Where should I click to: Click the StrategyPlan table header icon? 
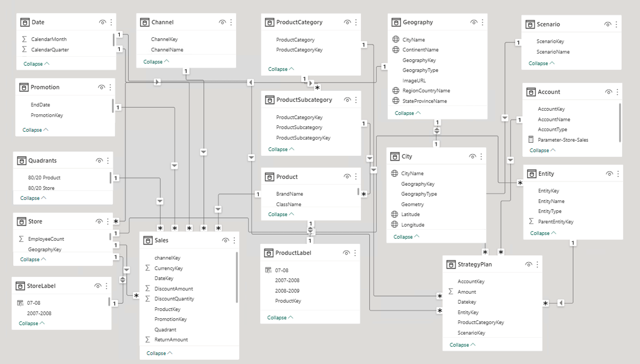coord(451,265)
